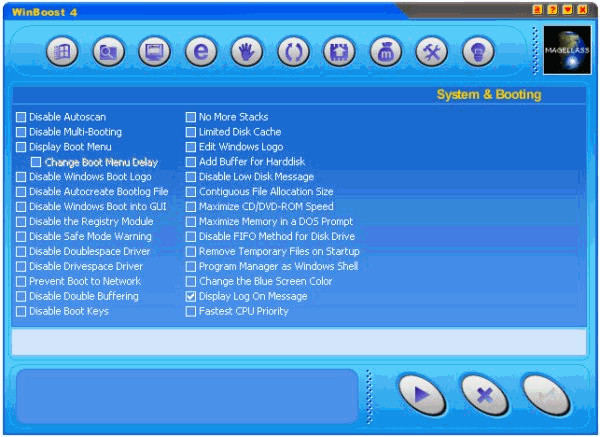Click the circular refresh arrows icon
600x437 pixels.
[x=293, y=52]
